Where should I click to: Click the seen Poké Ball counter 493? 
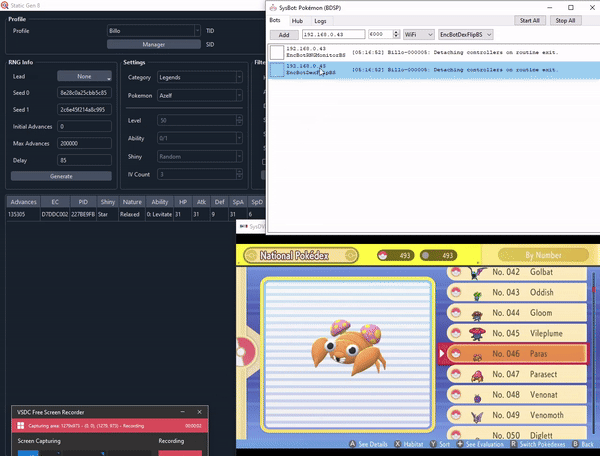click(395, 256)
